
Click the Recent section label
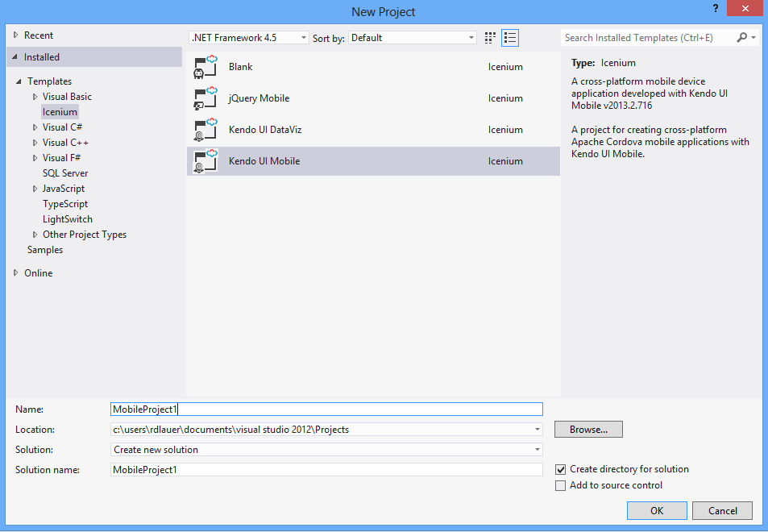point(38,35)
